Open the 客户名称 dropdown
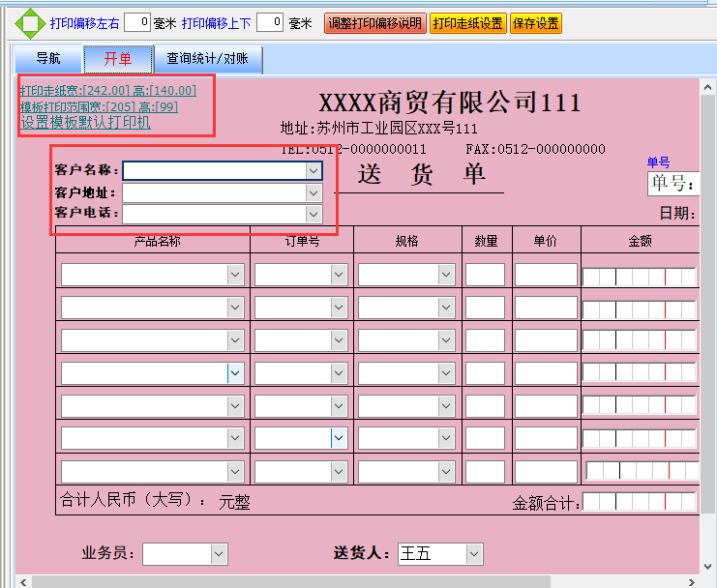Image resolution: width=717 pixels, height=588 pixels. [313, 170]
